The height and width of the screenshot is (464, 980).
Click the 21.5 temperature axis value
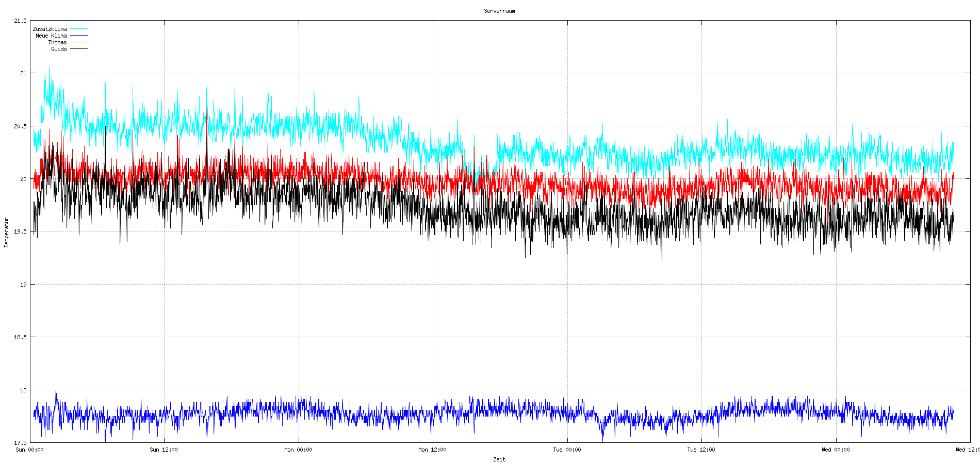pos(20,21)
